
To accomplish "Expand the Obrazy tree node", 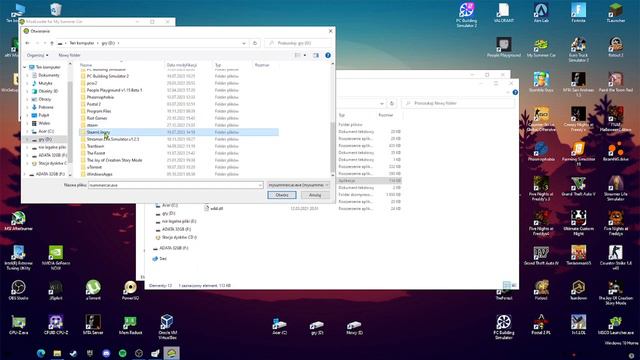I will (x=27, y=99).
